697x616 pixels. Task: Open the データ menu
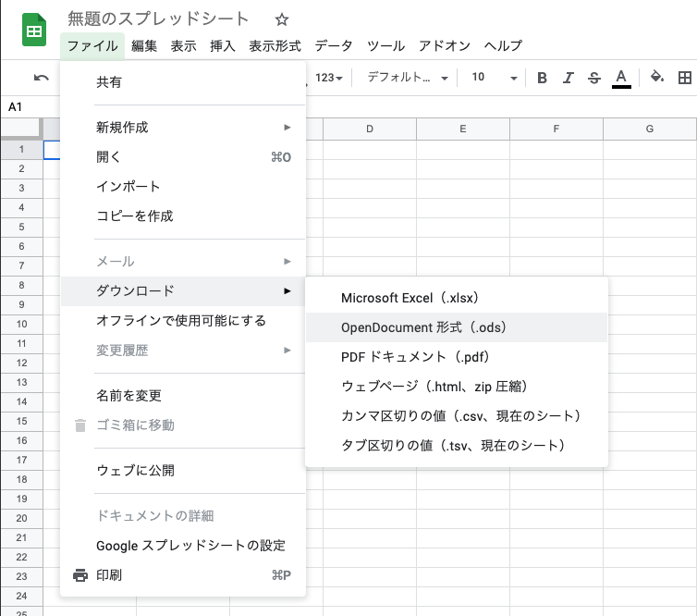pyautogui.click(x=334, y=46)
